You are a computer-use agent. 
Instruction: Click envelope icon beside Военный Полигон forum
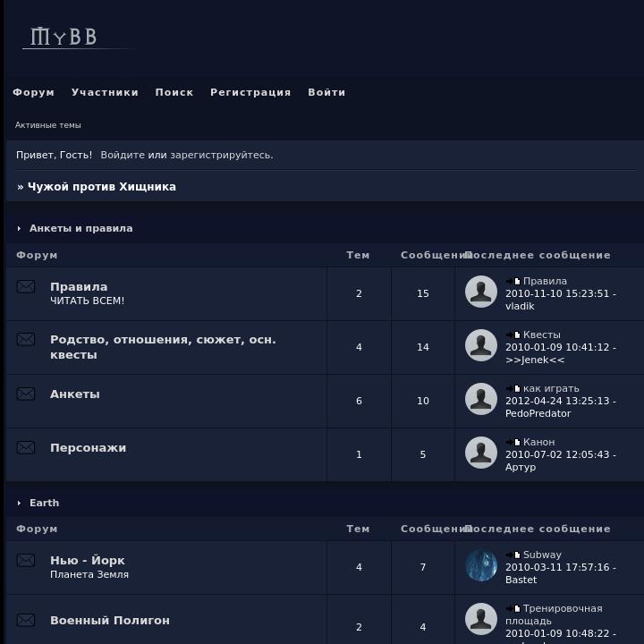tap(26, 620)
